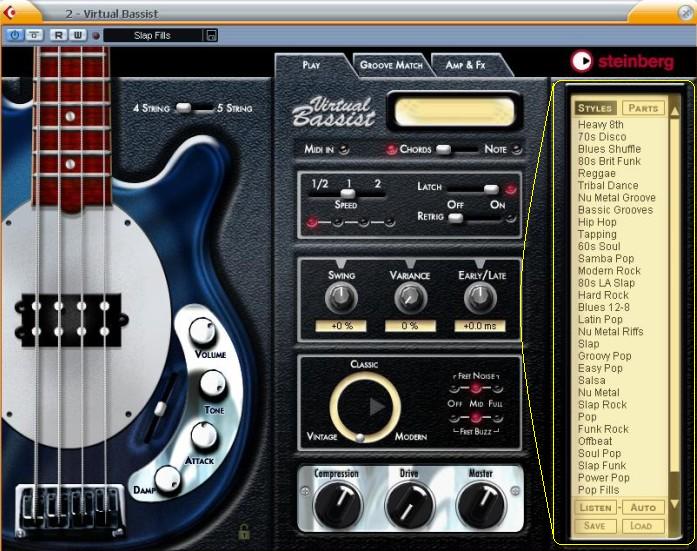Set Fret Noise to Off
This screenshot has height=551, width=697.
[x=453, y=389]
